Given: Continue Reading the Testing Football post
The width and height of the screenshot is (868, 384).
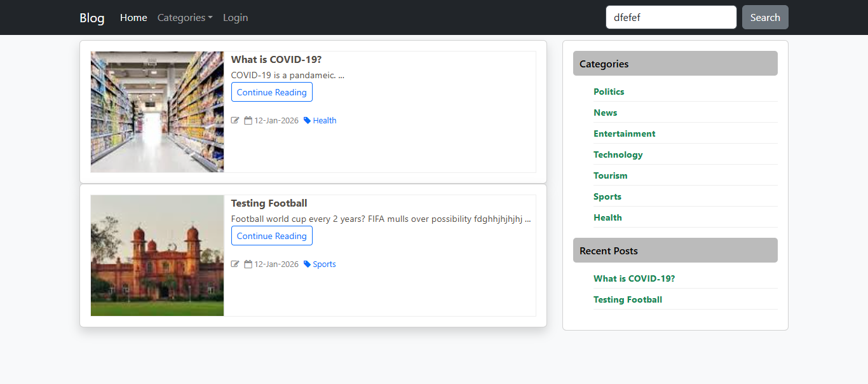Looking at the screenshot, I should coord(271,236).
